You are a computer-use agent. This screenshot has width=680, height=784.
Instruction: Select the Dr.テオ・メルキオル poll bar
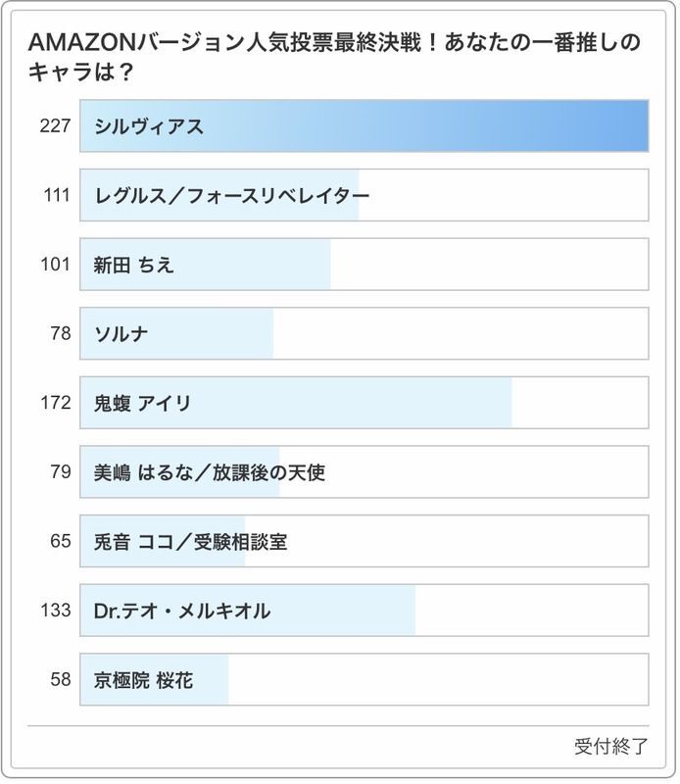point(364,611)
